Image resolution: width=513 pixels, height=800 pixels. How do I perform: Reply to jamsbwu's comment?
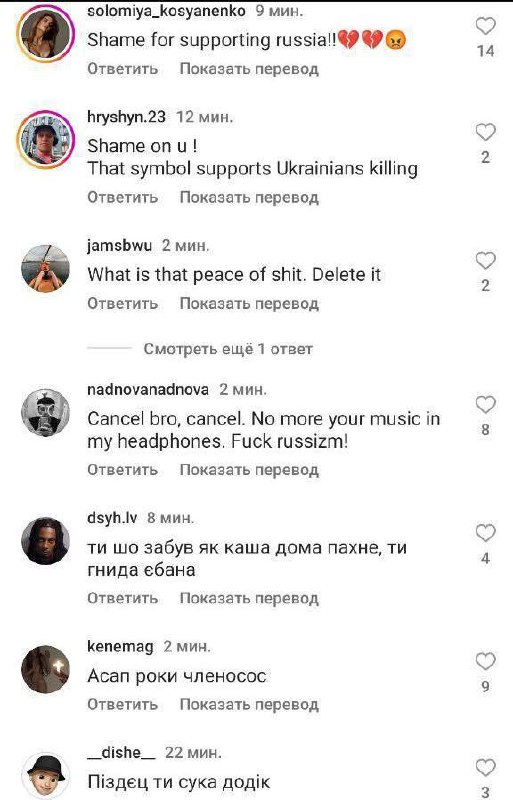pyautogui.click(x=123, y=304)
